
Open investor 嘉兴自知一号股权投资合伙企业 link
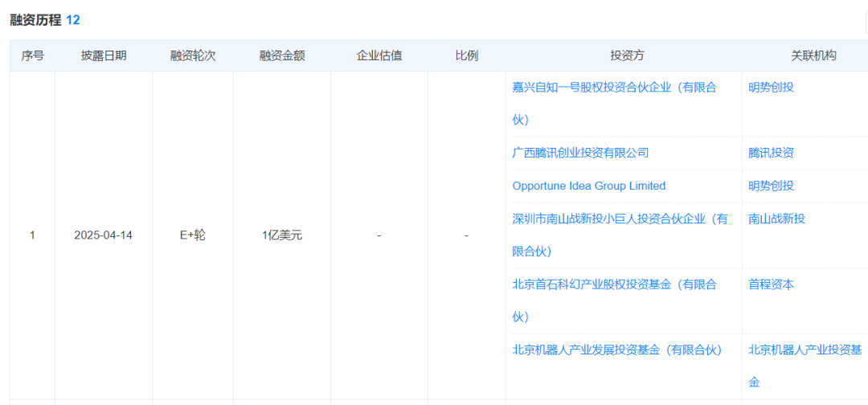tap(615, 104)
